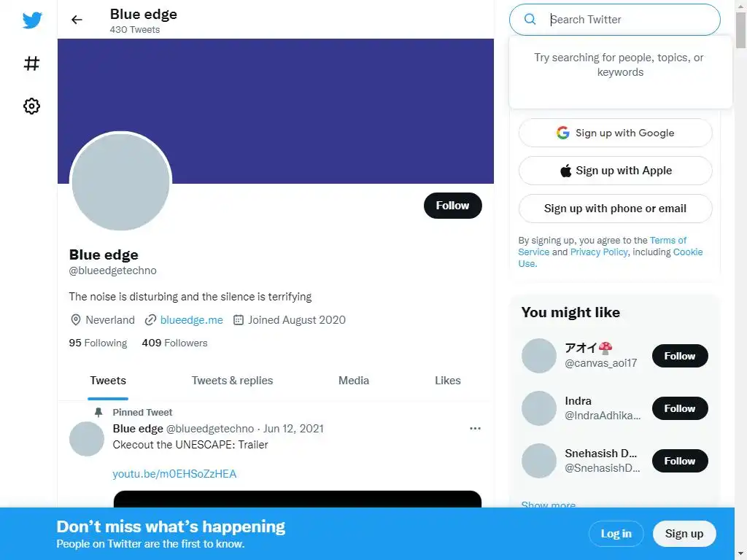Click the pinned tweet author avatar
This screenshot has width=747, height=560.
87,439
